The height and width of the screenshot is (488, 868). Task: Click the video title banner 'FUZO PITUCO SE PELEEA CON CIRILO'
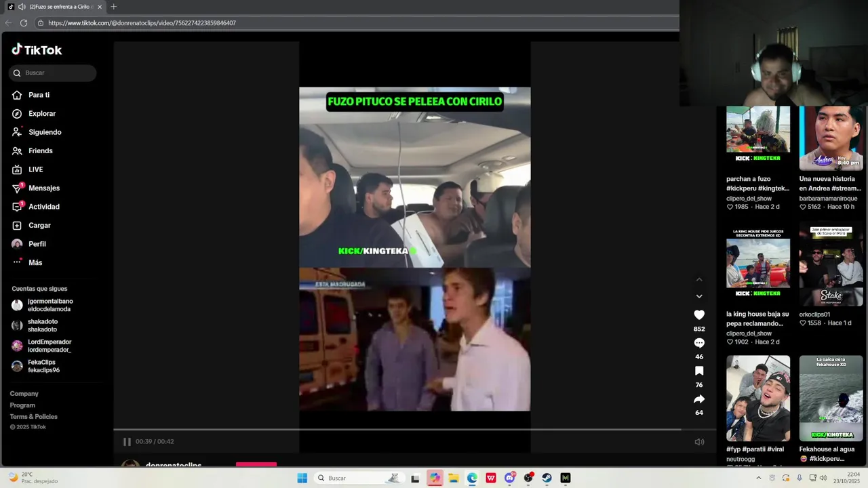click(x=415, y=102)
